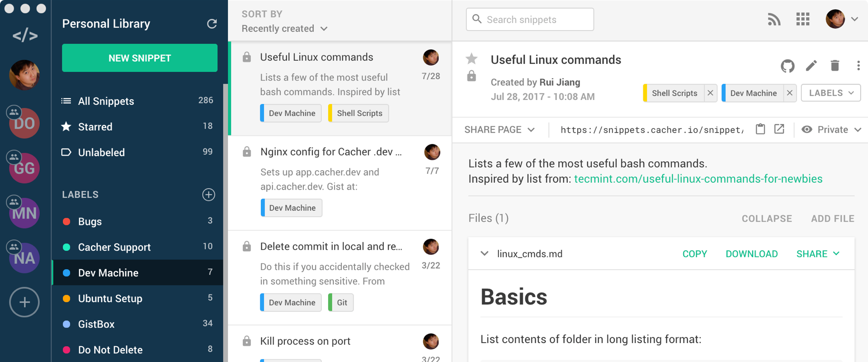Open the RSS feed icon

click(774, 19)
